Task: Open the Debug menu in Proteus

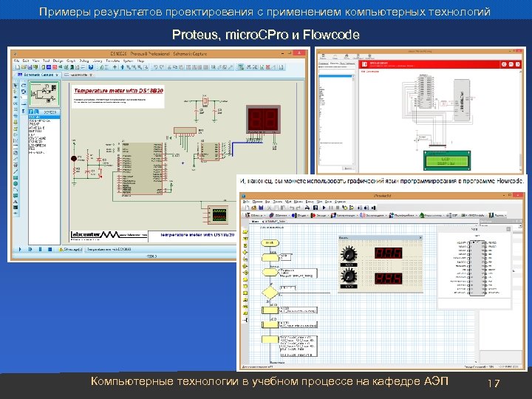Action: pos(83,61)
